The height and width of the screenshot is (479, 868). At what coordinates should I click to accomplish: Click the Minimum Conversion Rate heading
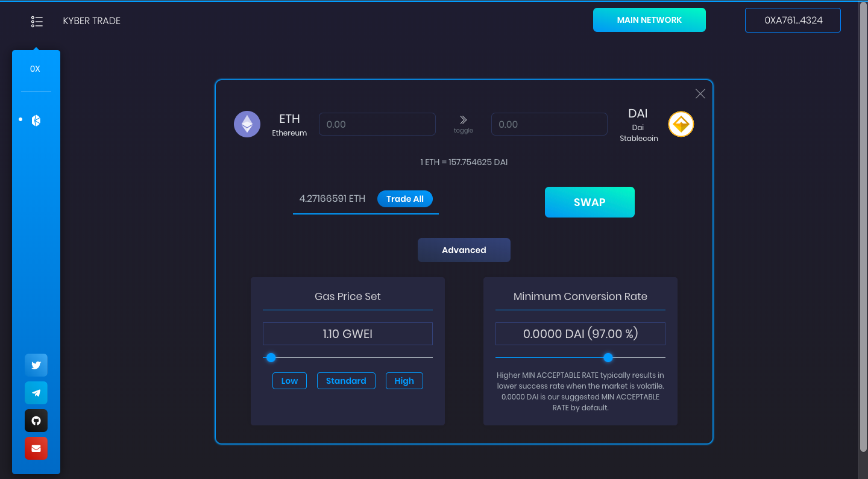pyautogui.click(x=580, y=296)
